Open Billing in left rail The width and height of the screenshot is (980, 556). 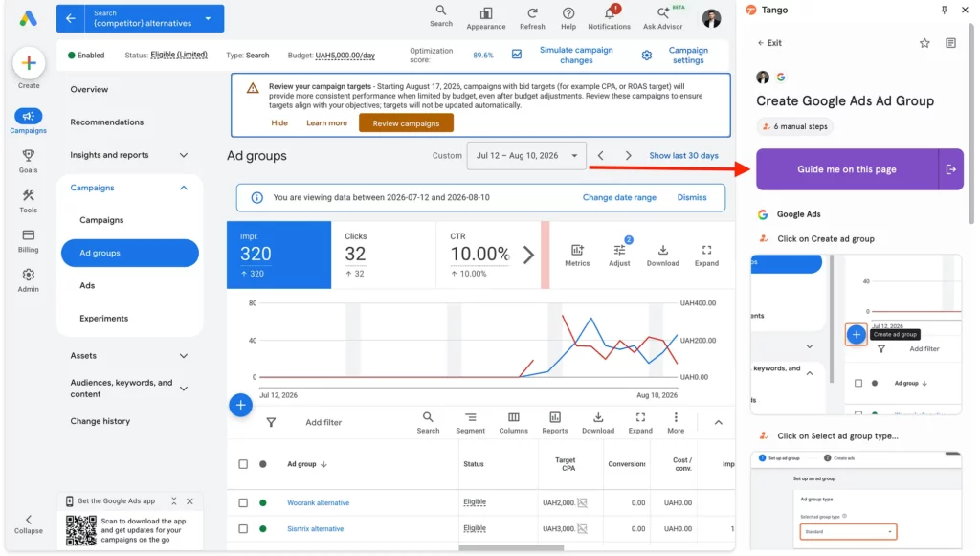[x=28, y=240]
